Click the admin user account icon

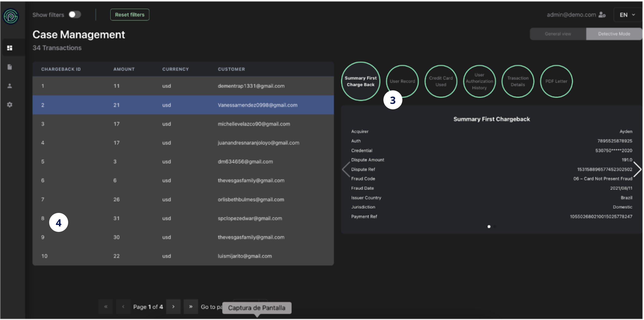click(x=602, y=15)
